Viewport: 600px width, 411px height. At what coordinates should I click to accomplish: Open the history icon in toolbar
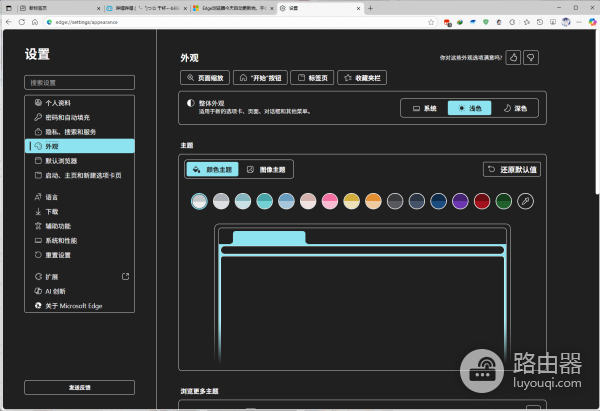pyautogui.click(x=540, y=22)
